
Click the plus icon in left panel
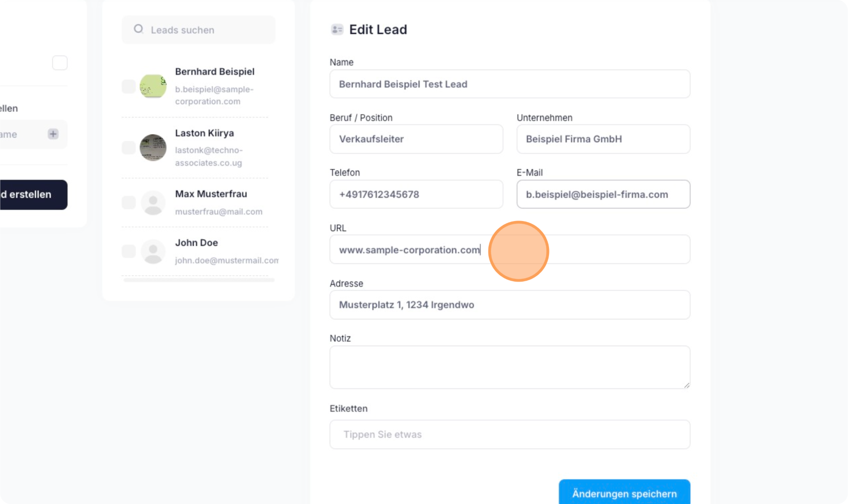pos(53,134)
